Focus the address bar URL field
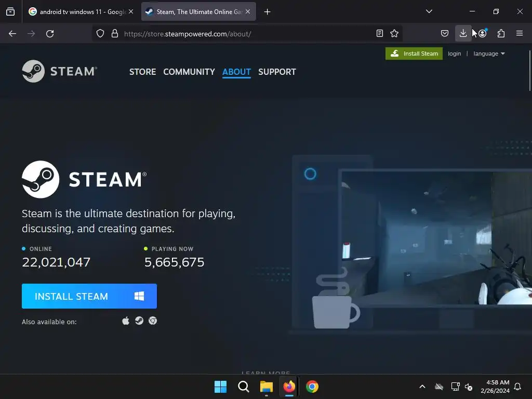532x399 pixels. [247, 34]
